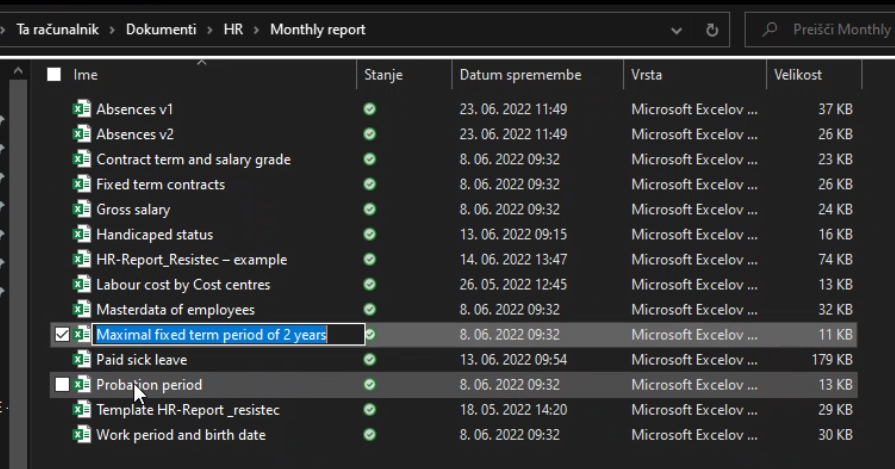Click date 14. 06. 2022 13:47
This screenshot has height=469, width=895.
[x=513, y=260]
